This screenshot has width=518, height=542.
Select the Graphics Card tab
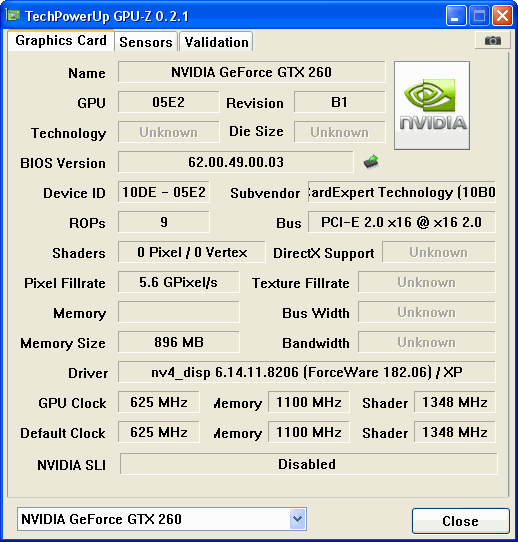(61, 40)
